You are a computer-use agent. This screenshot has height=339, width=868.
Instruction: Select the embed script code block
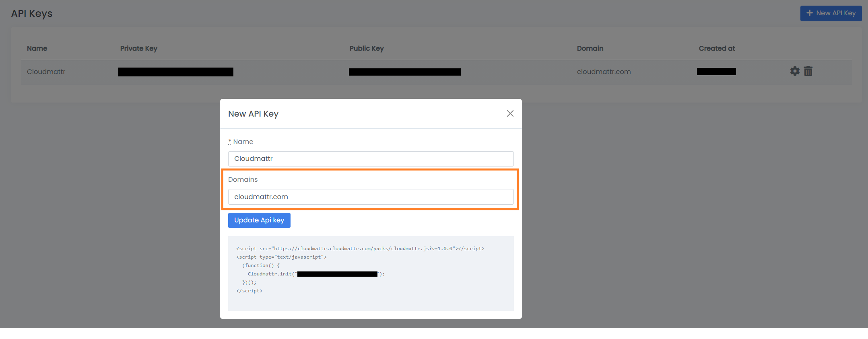[371, 273]
